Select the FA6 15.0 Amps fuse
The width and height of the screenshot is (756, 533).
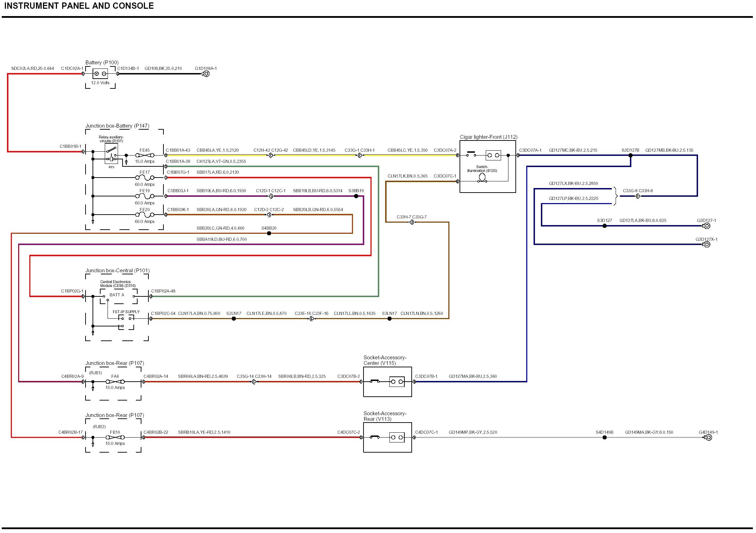pyautogui.click(x=115, y=382)
